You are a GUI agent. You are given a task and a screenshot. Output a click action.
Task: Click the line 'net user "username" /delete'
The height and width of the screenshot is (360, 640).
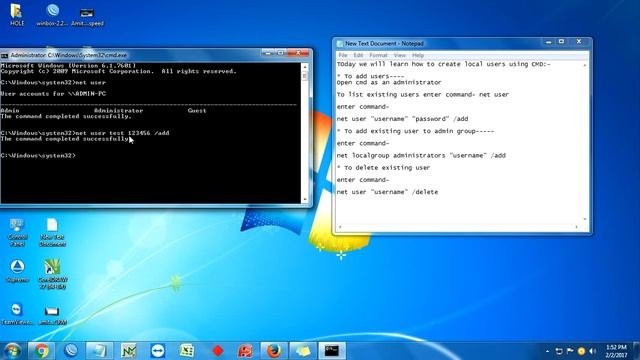[x=387, y=192]
